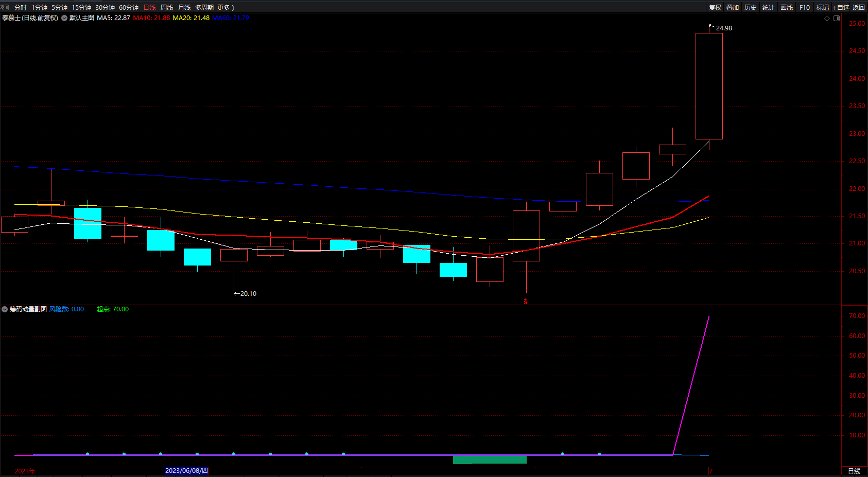Click the 返回 back button
The height and width of the screenshot is (477, 868).
(x=859, y=8)
